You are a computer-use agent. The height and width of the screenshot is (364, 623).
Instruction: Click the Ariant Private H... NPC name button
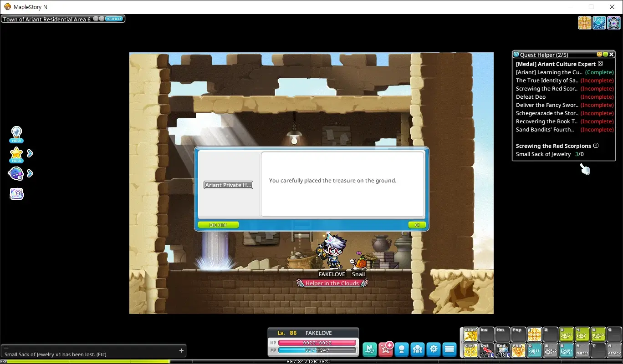(228, 185)
